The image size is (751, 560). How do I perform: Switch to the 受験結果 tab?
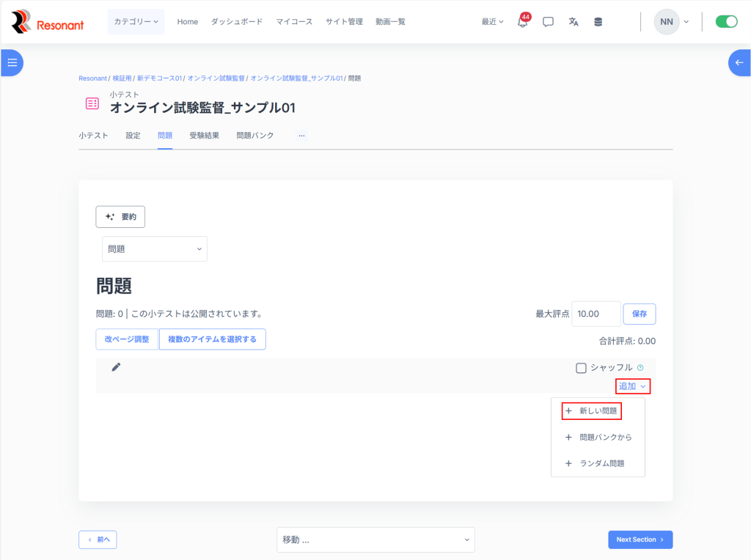[204, 136]
